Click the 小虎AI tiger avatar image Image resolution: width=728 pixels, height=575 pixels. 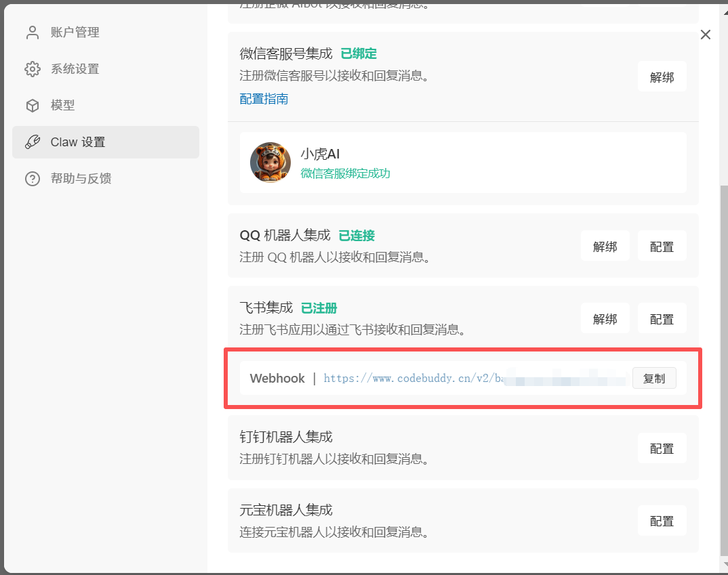point(270,163)
